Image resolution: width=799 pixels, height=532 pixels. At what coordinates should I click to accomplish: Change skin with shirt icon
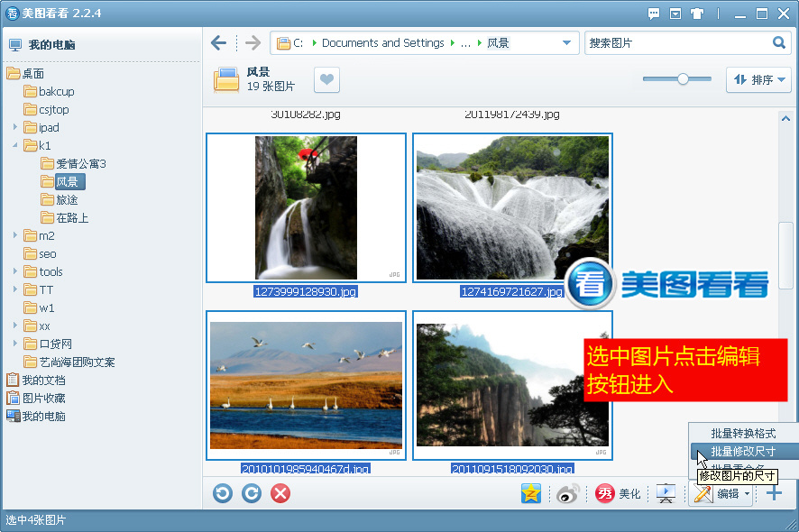coord(697,14)
